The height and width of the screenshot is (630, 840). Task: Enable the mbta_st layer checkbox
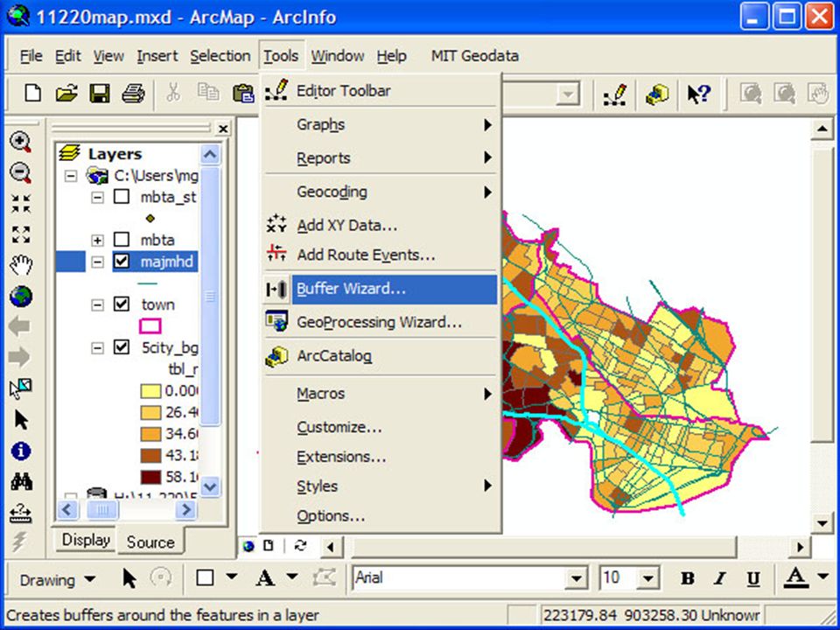pyautogui.click(x=122, y=197)
